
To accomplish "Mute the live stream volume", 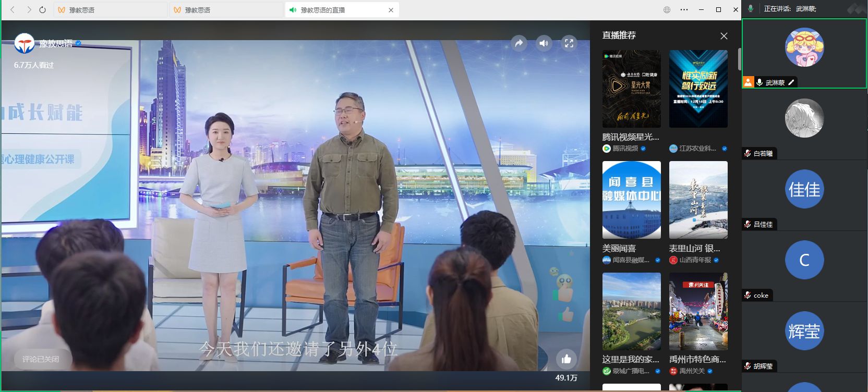I will point(544,43).
